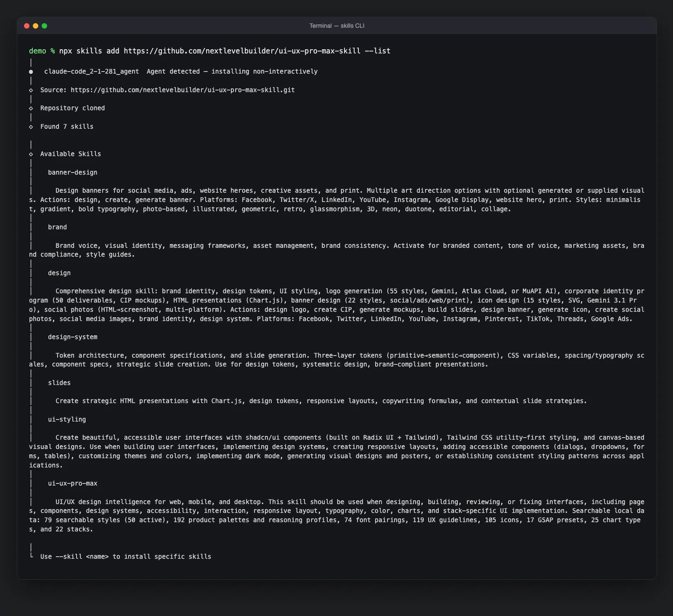Click 'claude-code_2-1-281_agent' text
The image size is (673, 616).
coord(91,72)
